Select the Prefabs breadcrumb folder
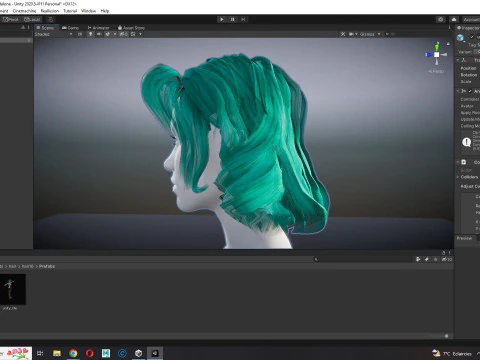Viewport: 480px width, 360px height. [47, 266]
